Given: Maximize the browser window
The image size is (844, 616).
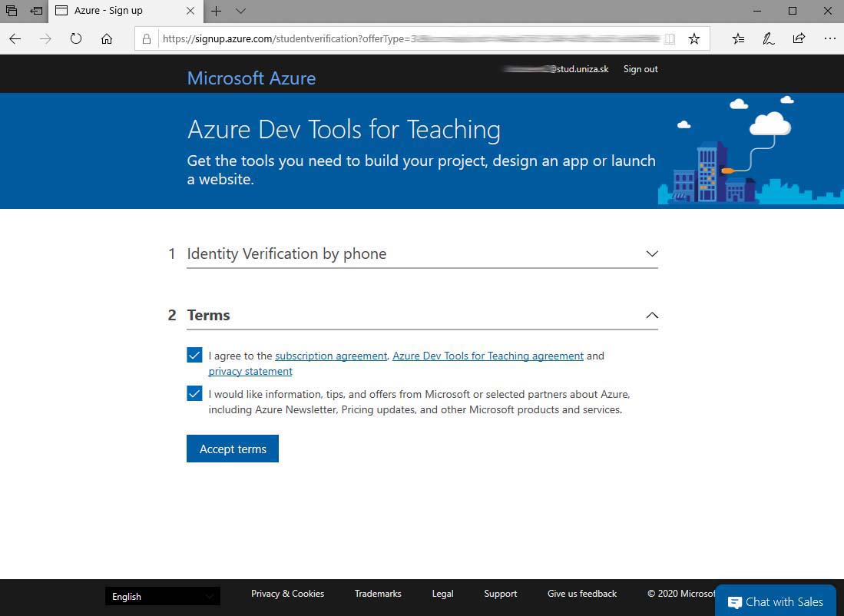Looking at the screenshot, I should pos(793,11).
